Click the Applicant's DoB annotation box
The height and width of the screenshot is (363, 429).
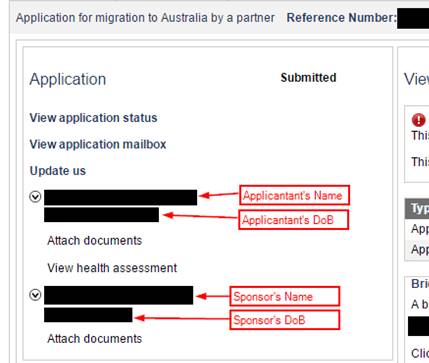point(294,220)
